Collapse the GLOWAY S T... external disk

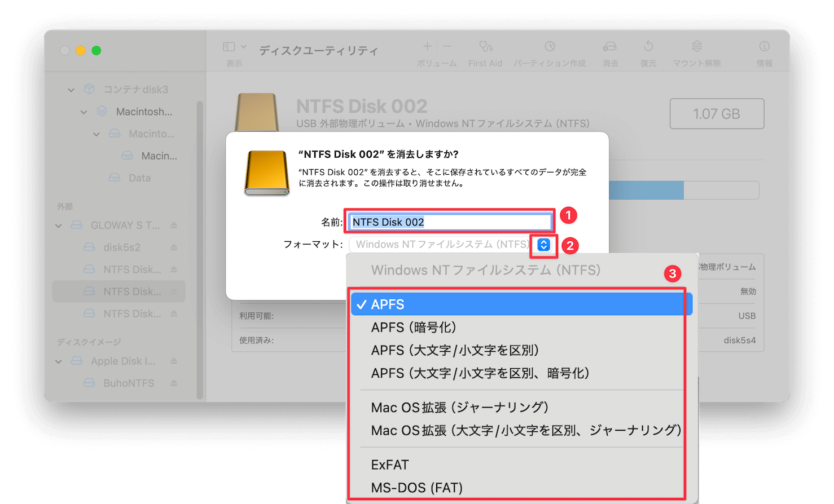click(59, 226)
